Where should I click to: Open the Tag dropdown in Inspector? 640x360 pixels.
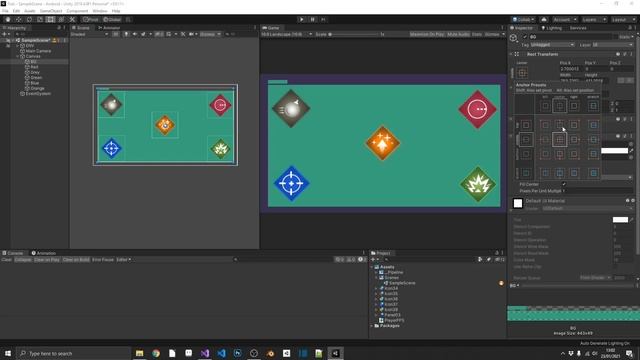coord(552,44)
